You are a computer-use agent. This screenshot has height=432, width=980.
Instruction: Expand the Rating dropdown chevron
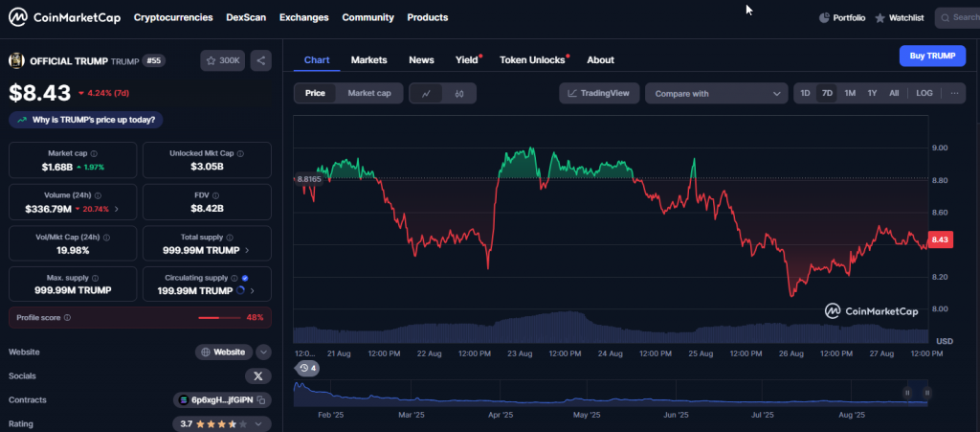tap(258, 424)
